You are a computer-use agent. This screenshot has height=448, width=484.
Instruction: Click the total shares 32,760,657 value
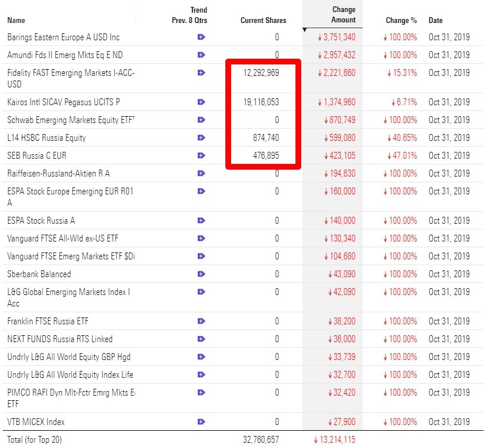tap(261, 440)
